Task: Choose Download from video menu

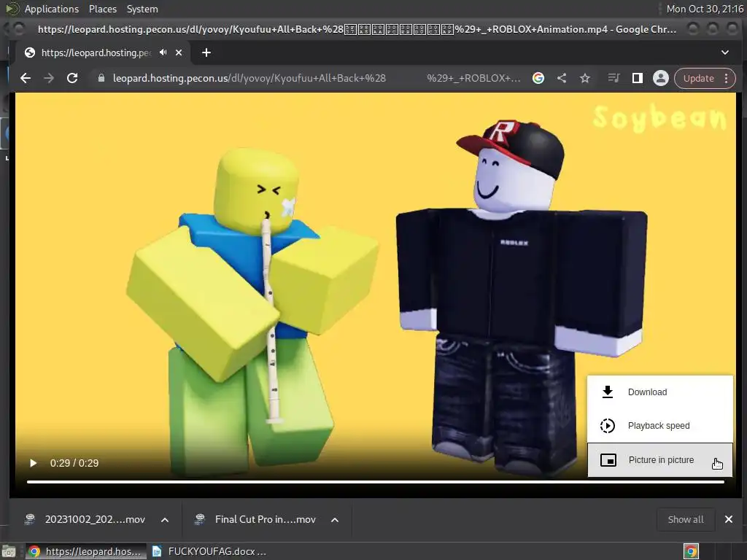Action: tap(659, 392)
